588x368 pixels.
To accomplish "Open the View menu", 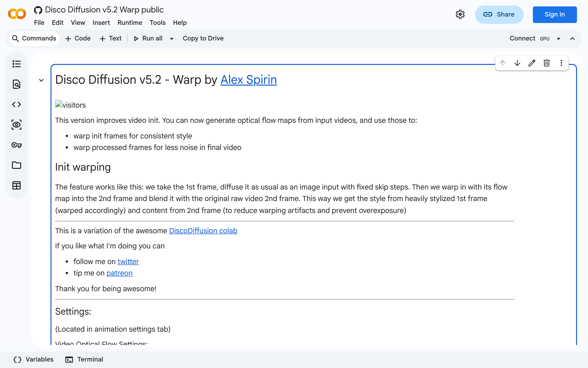I will [x=78, y=23].
